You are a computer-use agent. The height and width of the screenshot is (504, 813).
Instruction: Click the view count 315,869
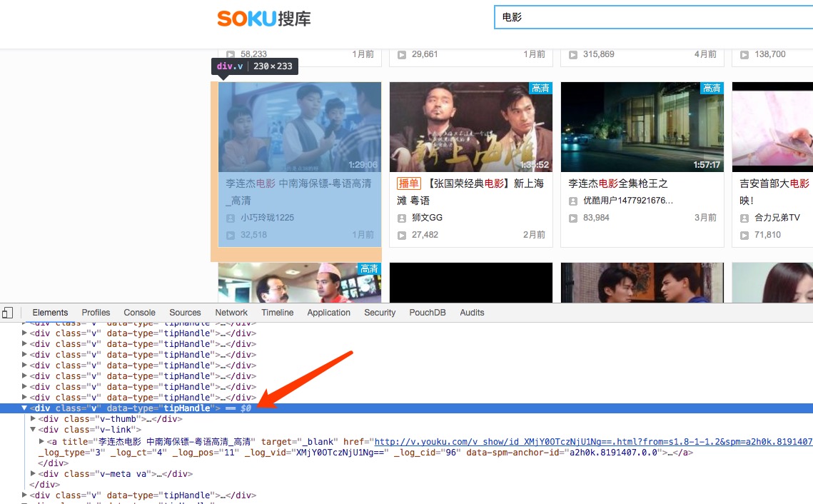[598, 54]
